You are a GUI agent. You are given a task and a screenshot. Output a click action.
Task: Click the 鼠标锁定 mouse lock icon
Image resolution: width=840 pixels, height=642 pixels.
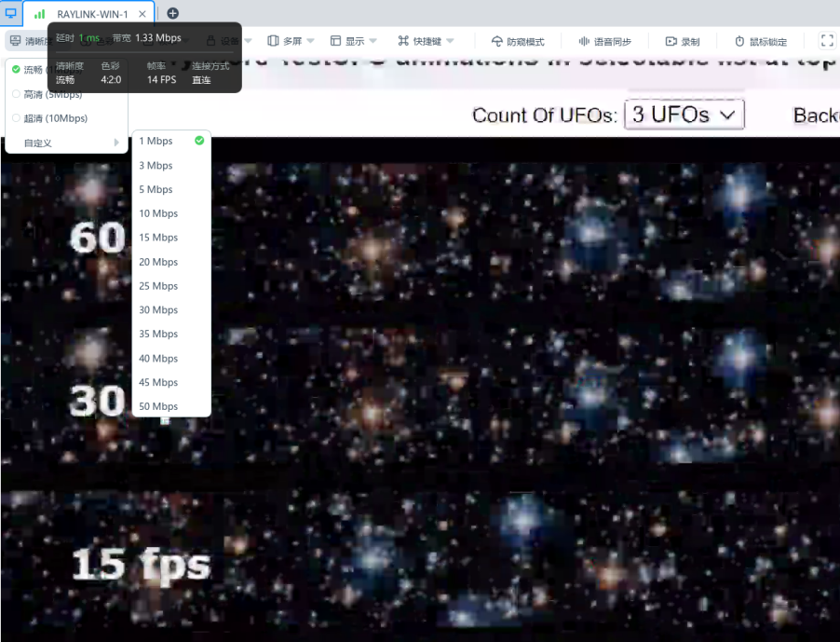click(x=739, y=41)
